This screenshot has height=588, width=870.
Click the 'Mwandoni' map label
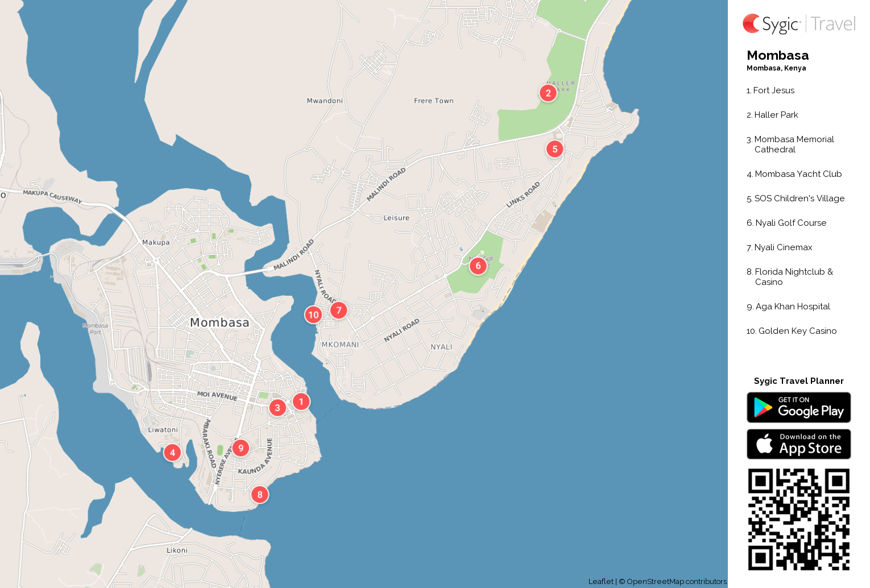pyautogui.click(x=325, y=101)
